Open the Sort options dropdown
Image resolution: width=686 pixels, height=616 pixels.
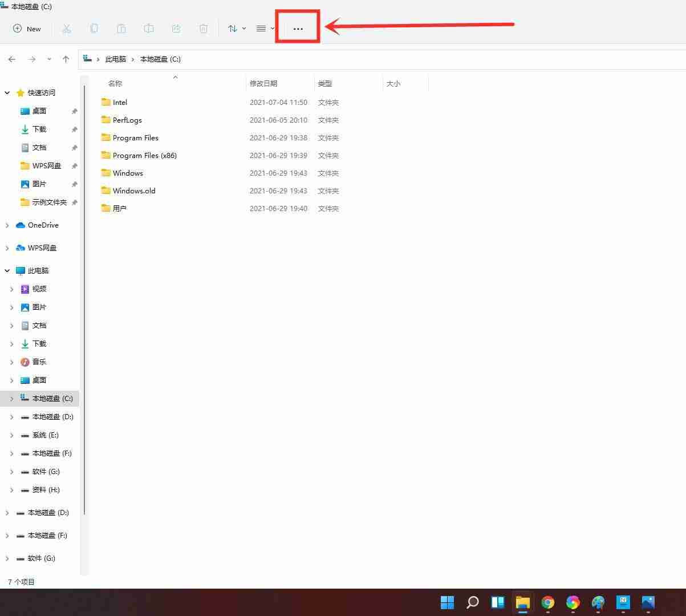tap(236, 29)
